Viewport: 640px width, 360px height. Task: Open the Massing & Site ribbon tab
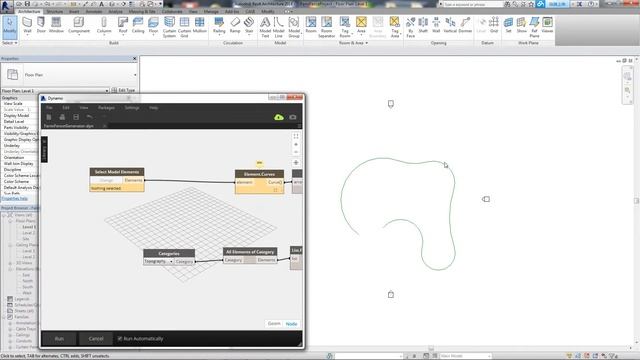click(142, 11)
